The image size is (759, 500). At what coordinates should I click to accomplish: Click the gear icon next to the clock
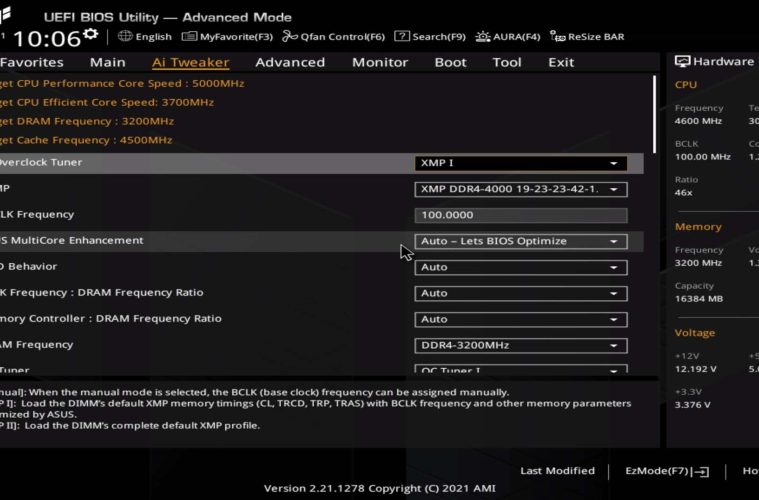pos(91,34)
